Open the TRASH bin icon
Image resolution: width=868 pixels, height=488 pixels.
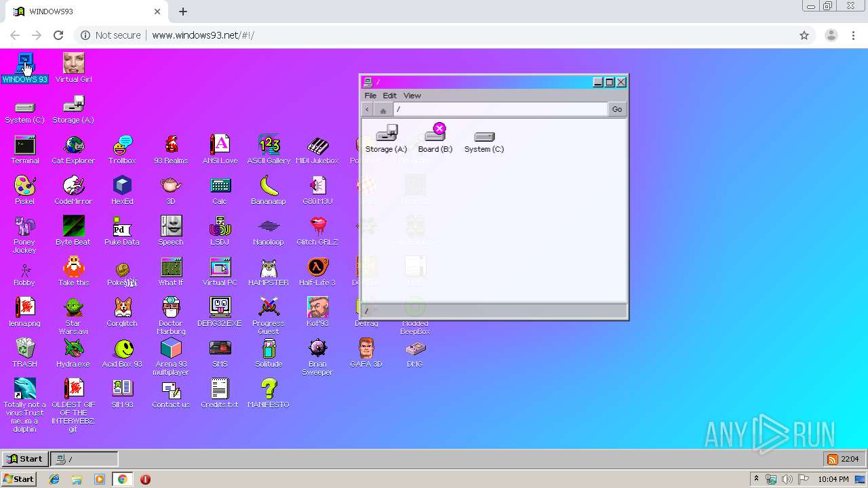24,353
